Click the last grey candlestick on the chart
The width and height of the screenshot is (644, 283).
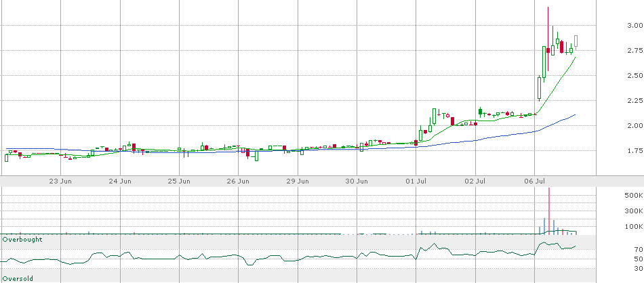pos(576,41)
